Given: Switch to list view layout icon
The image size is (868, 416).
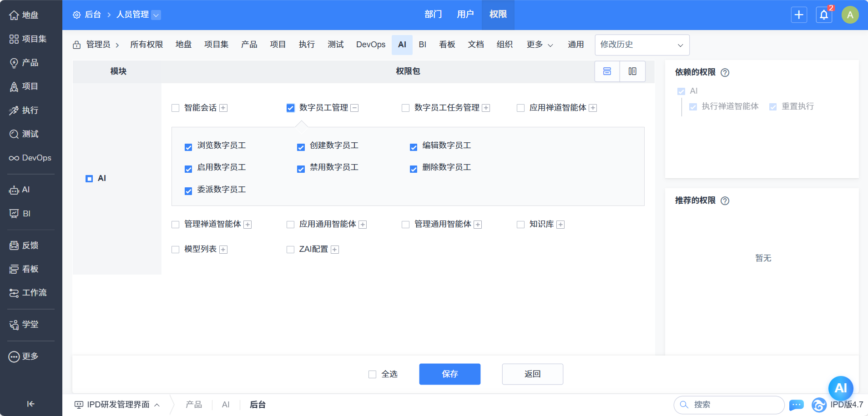Looking at the screenshot, I should pyautogui.click(x=607, y=71).
